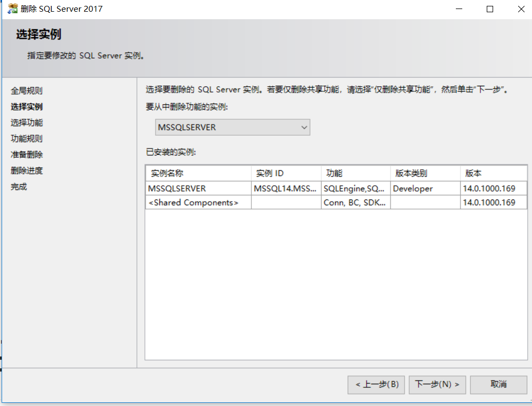
Task: Click 删除进度 step in sidebar
Action: coord(27,171)
